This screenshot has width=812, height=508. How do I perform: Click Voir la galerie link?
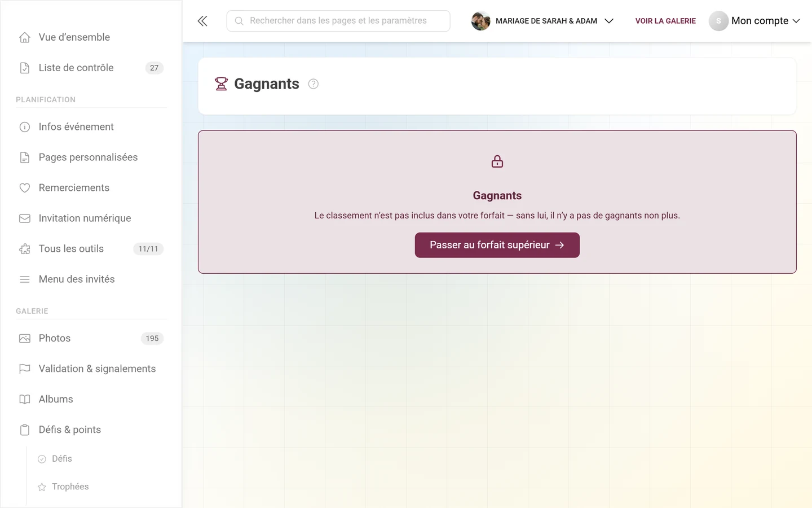coord(665,21)
